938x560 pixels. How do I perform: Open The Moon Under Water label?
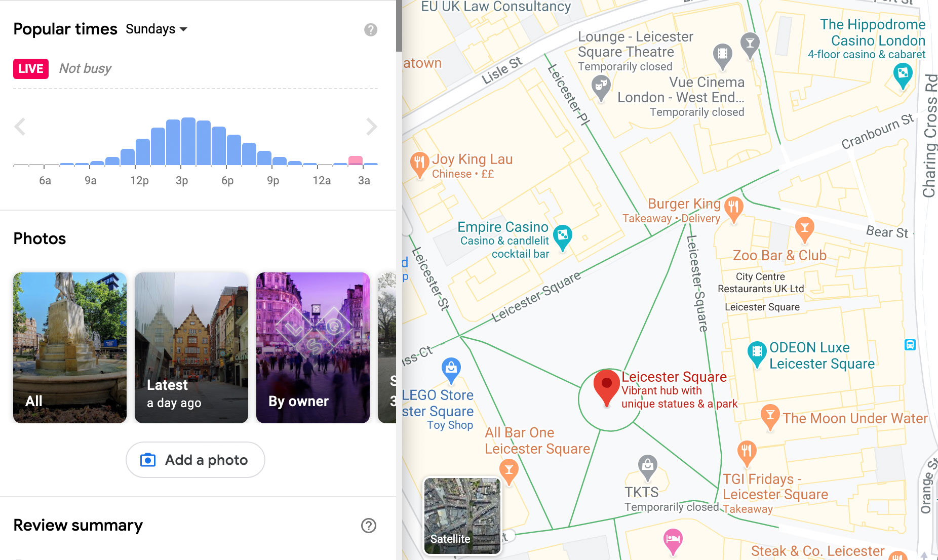855,418
